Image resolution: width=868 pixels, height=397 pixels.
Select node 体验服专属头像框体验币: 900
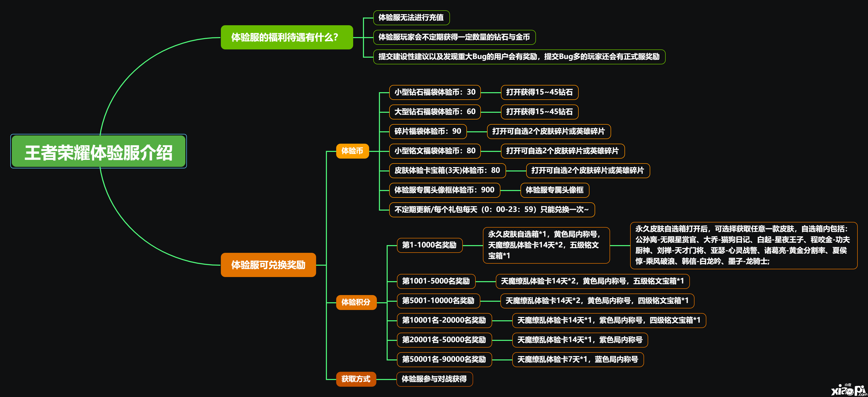click(445, 190)
